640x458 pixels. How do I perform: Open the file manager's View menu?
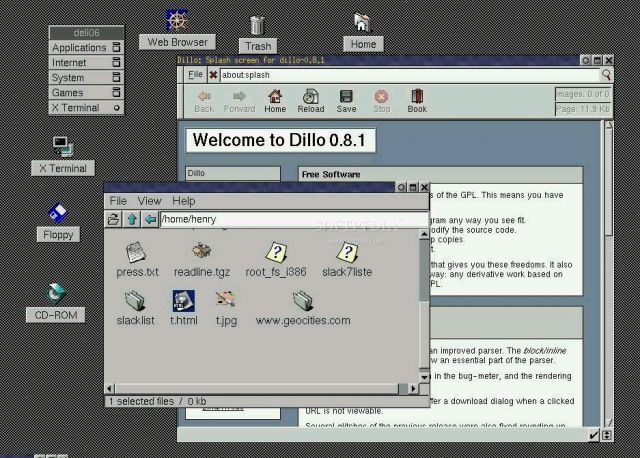pyautogui.click(x=149, y=201)
